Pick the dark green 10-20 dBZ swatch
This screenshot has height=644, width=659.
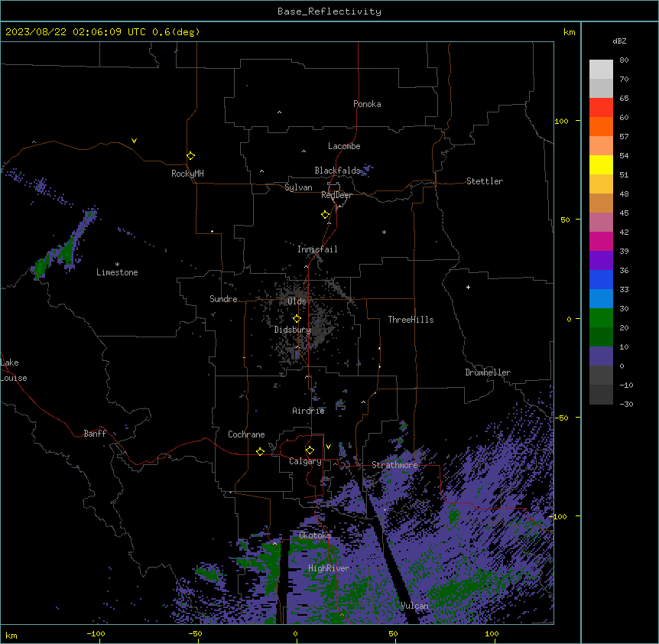(x=601, y=337)
